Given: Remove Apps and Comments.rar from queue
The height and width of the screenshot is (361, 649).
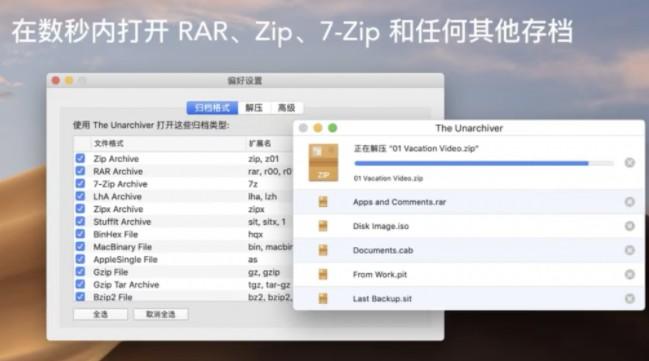Looking at the screenshot, I should click(x=630, y=202).
